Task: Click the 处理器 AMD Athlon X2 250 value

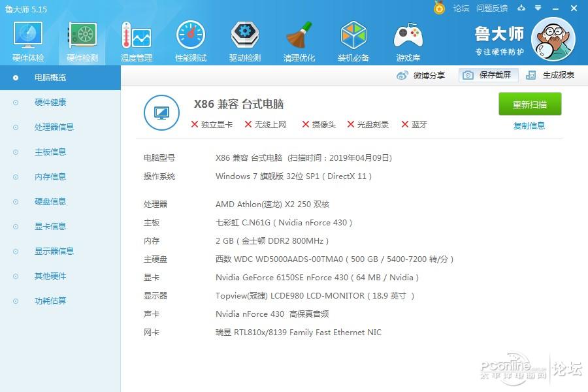Action: coord(272,204)
